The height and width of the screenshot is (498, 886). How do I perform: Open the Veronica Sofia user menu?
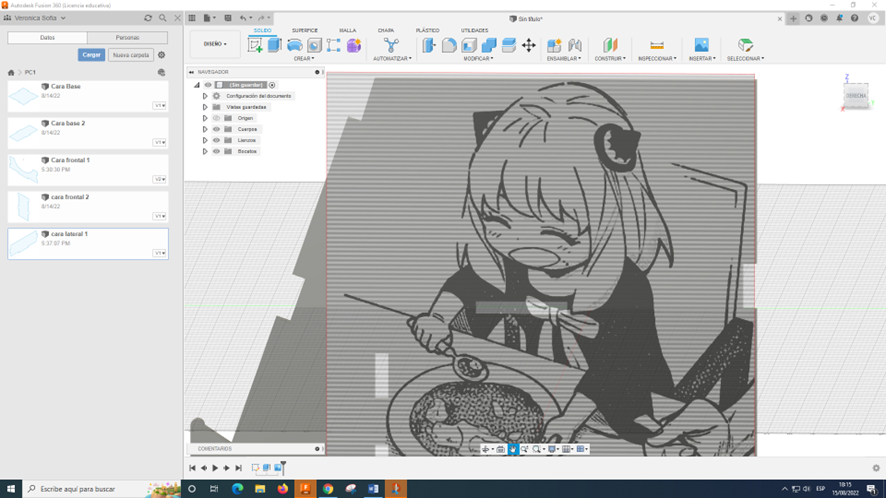point(35,18)
